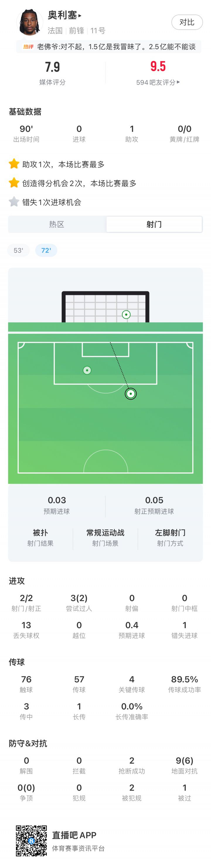Image resolution: width=211 pixels, height=868 pixels.
Task: Open the 7.9 媒体评分 rating
Action: click(52, 73)
